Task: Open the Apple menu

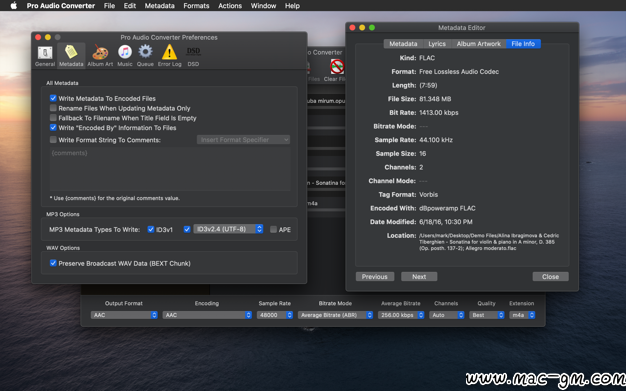Action: 14,6
